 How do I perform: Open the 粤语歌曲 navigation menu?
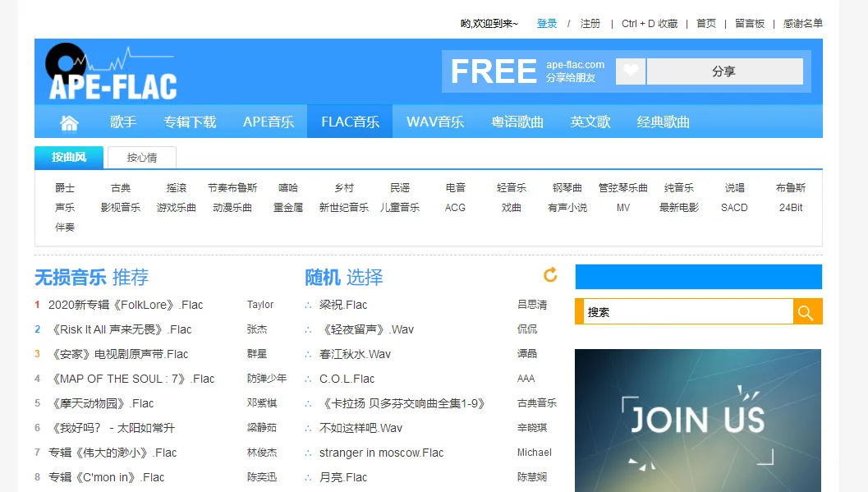pyautogui.click(x=517, y=120)
